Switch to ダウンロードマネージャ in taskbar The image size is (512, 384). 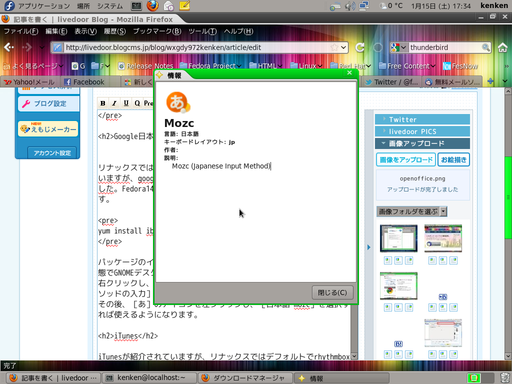point(245,378)
